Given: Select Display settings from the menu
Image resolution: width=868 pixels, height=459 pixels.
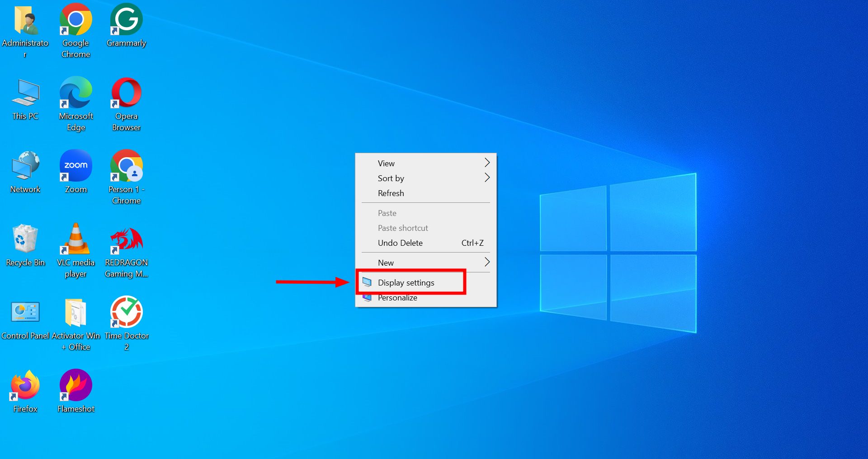Looking at the screenshot, I should [x=406, y=282].
